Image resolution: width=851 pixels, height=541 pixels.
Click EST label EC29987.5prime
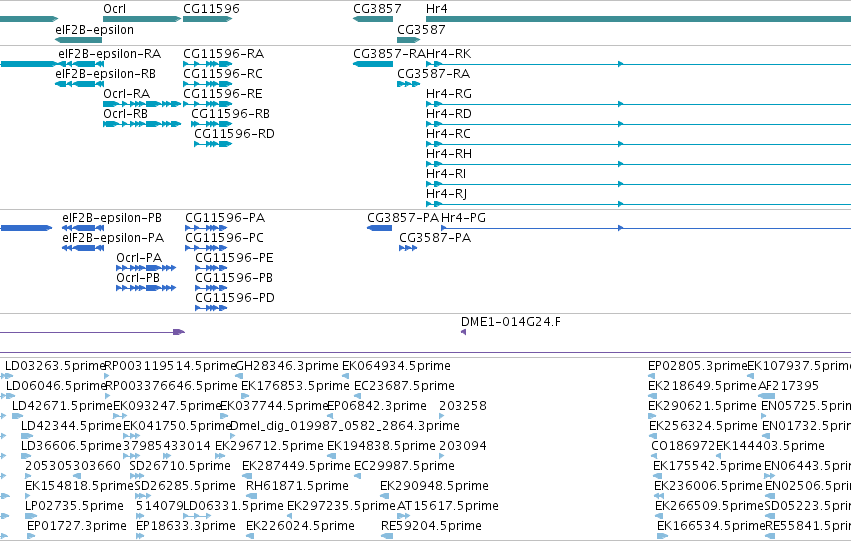pyautogui.click(x=404, y=467)
